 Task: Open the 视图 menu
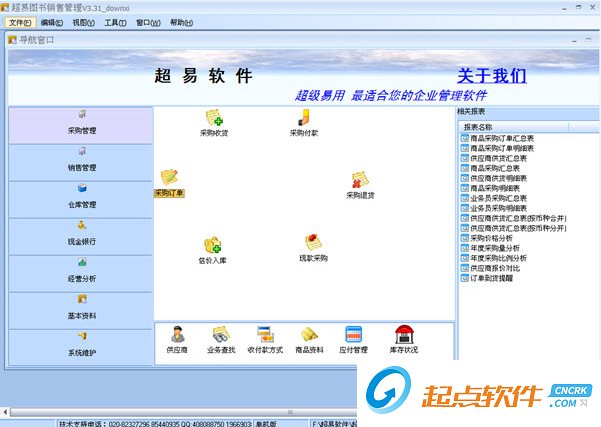84,23
